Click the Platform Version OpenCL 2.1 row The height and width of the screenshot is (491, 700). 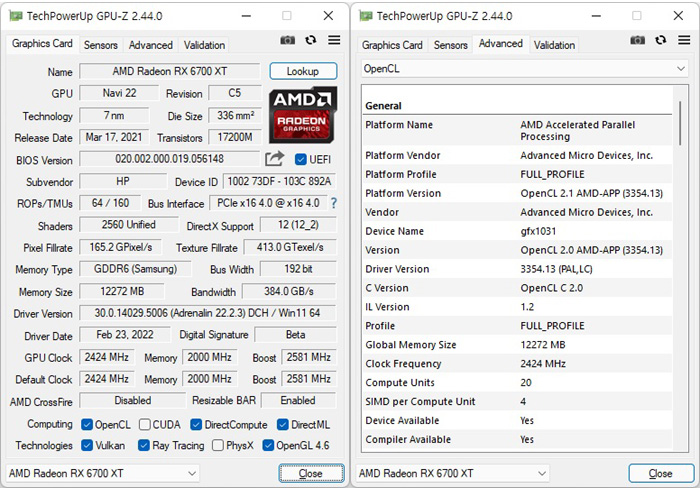pyautogui.click(x=517, y=193)
